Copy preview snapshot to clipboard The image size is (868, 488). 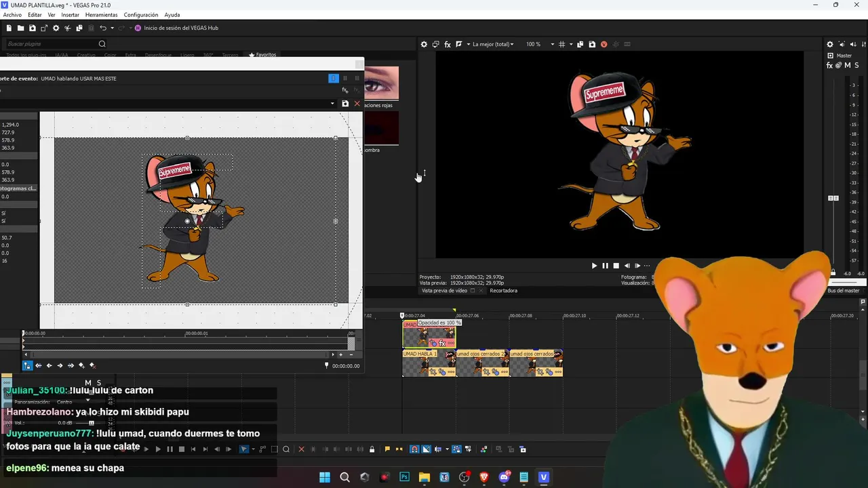(580, 44)
